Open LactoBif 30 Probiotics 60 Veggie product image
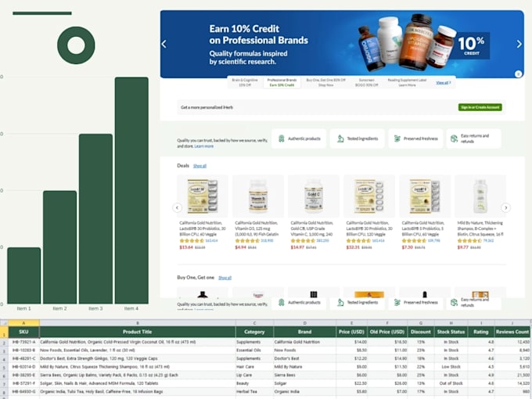The image size is (532, 399). [x=203, y=196]
